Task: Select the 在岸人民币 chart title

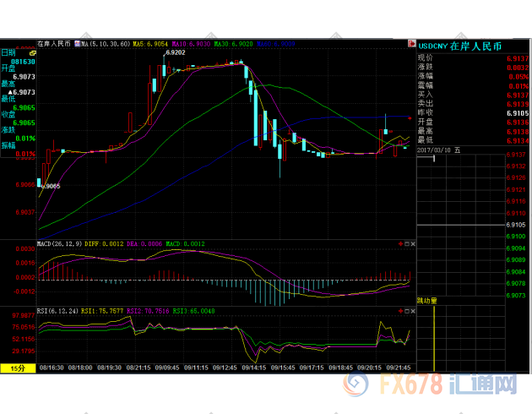Action: click(x=54, y=42)
